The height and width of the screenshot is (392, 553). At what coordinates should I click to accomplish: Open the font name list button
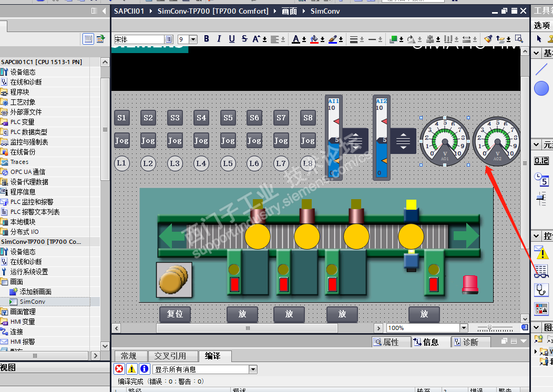169,39
